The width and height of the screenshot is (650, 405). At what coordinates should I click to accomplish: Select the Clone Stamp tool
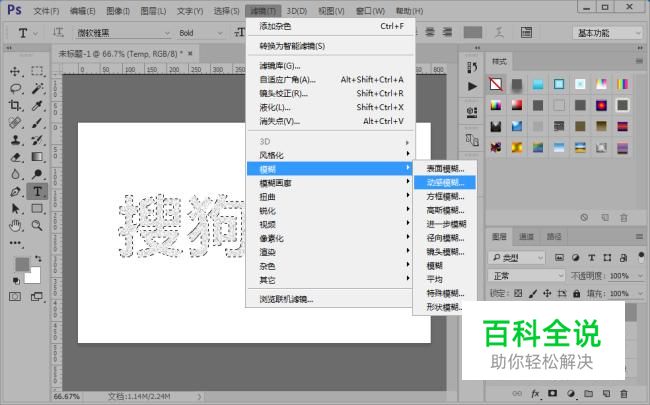15,140
